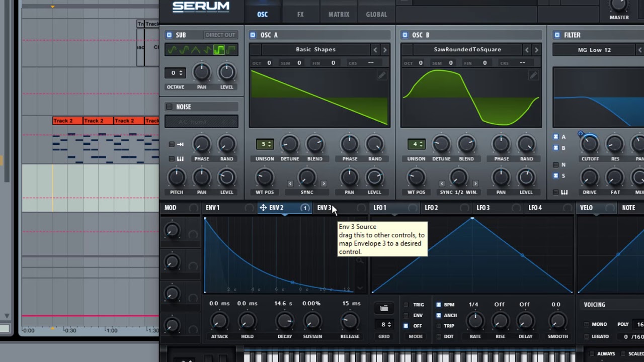Load previous OSC A wavetable
Image resolution: width=644 pixels, height=362 pixels.
pyautogui.click(x=375, y=50)
